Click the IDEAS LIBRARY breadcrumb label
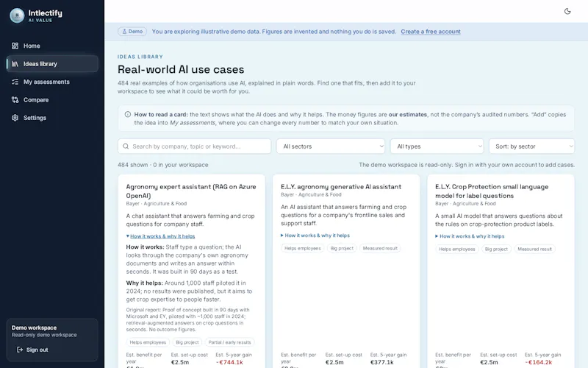588x368 pixels. [140, 57]
